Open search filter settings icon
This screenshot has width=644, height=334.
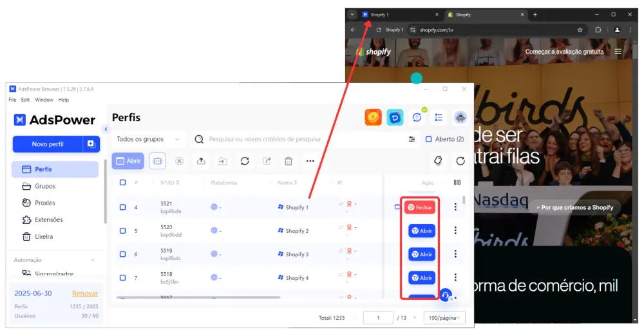click(x=412, y=139)
